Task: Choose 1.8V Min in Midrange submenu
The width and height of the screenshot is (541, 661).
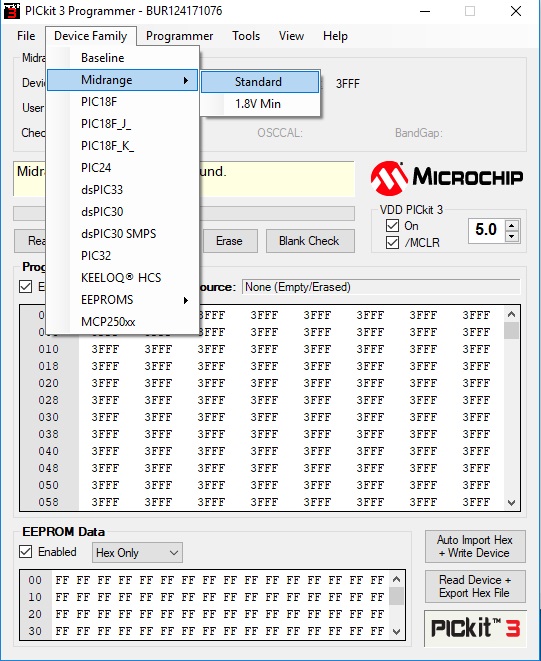Action: (260, 104)
